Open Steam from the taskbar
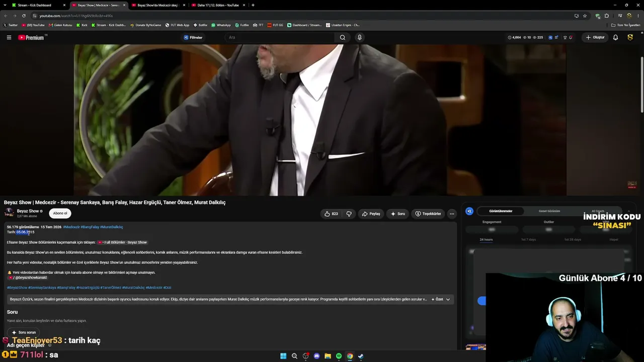Image resolution: width=644 pixels, height=362 pixels. point(361,356)
